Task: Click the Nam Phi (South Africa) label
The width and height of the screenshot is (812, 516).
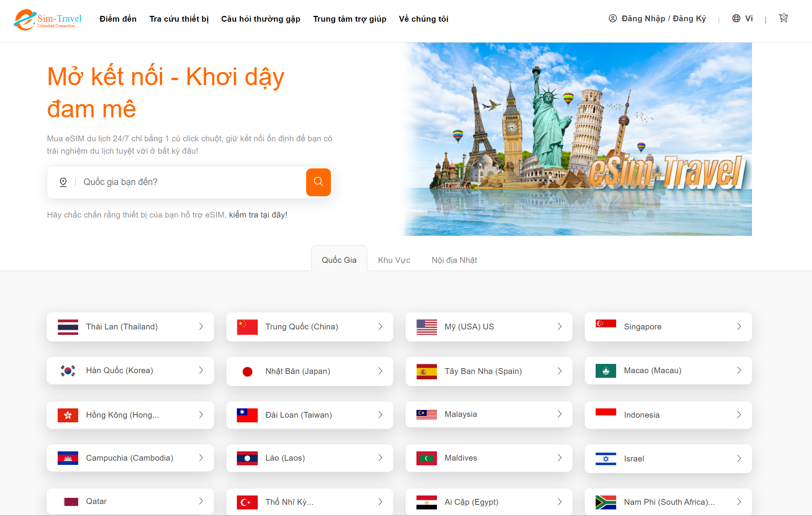Action: [x=669, y=502]
